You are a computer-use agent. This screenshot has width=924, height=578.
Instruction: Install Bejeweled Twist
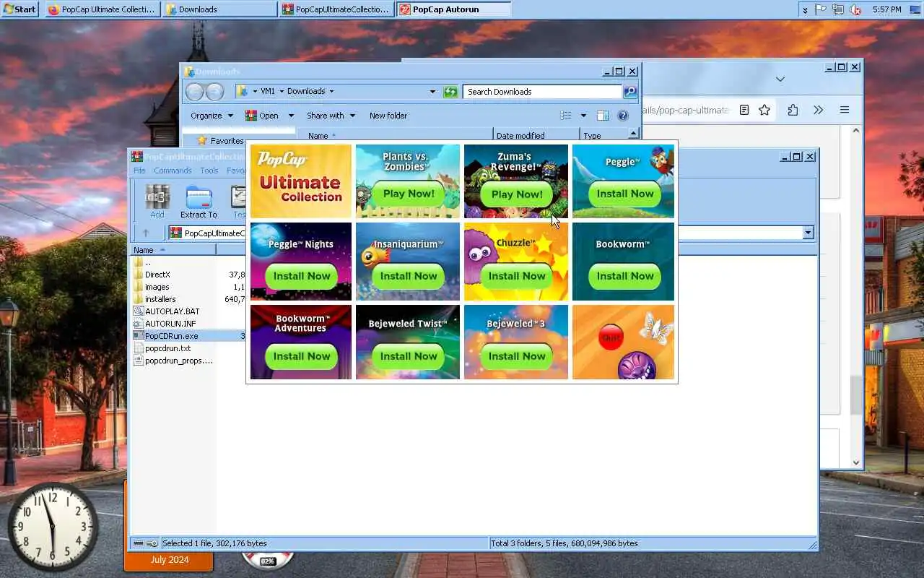pyautogui.click(x=409, y=356)
